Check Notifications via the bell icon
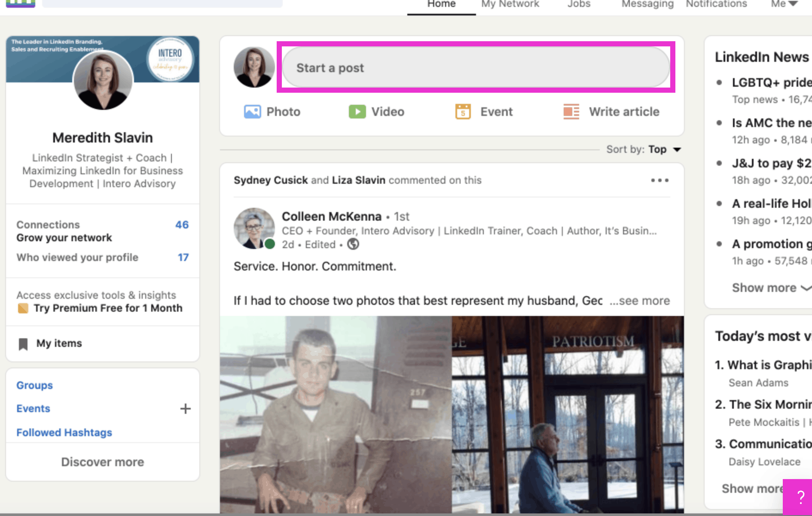The height and width of the screenshot is (516, 812). click(716, 4)
